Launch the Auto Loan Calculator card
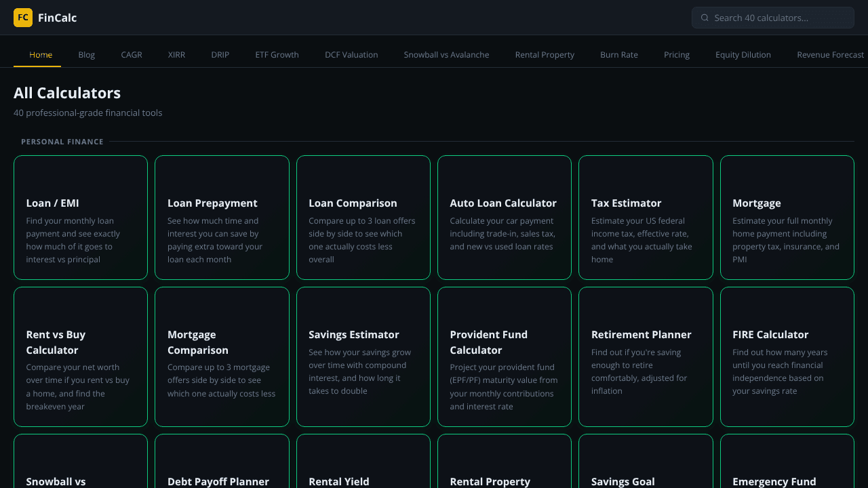This screenshot has width=868, height=488. click(x=505, y=218)
